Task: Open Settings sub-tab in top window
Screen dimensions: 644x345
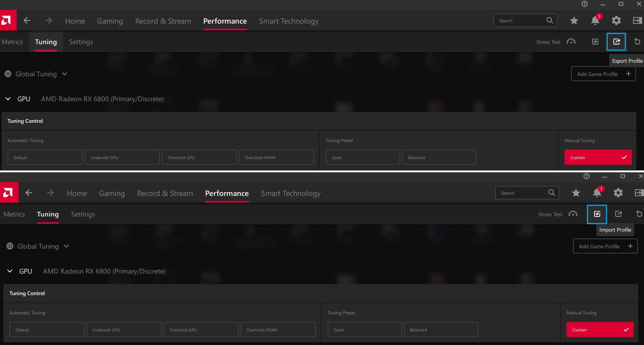Action: click(81, 42)
